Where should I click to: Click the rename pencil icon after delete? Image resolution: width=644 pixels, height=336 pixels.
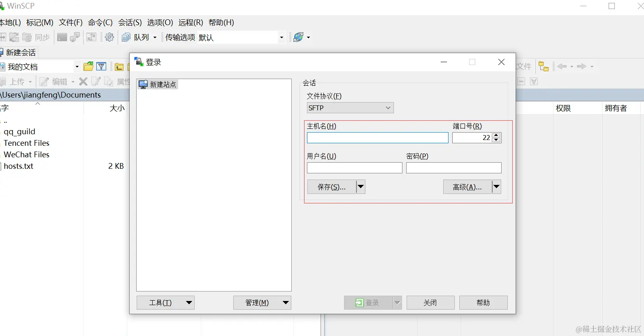click(95, 82)
